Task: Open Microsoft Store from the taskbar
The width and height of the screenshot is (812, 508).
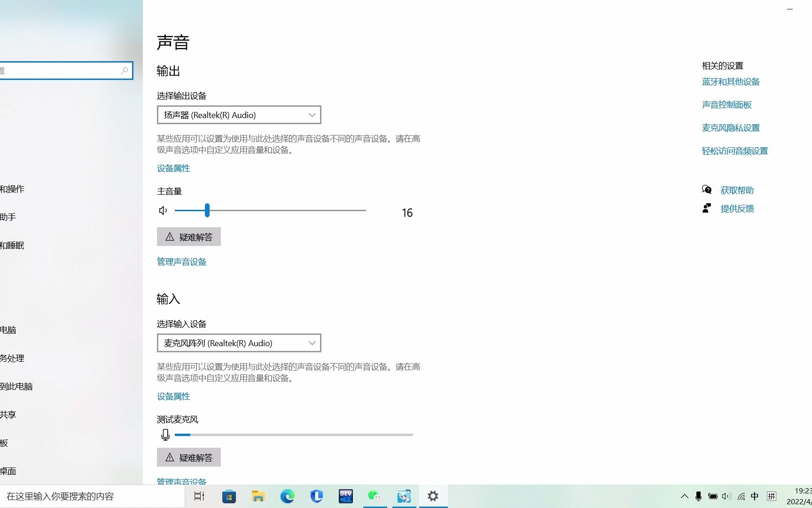Action: point(229,496)
